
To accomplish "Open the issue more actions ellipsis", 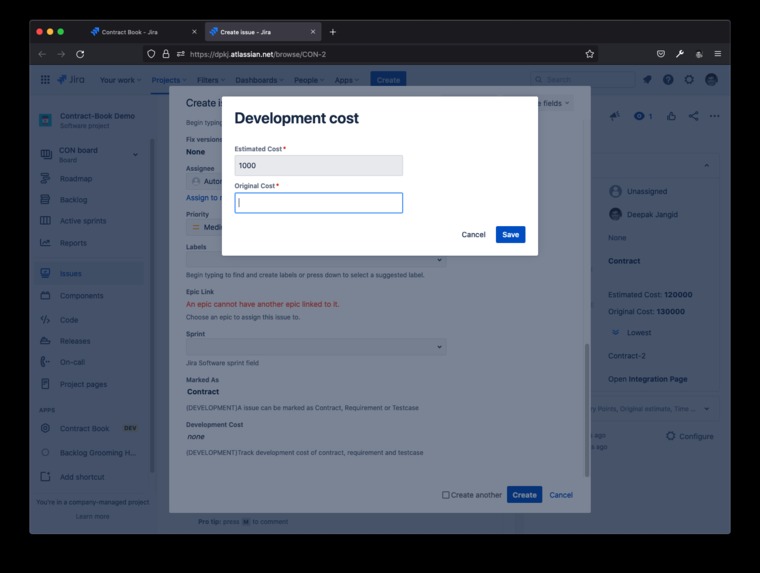I will (714, 116).
